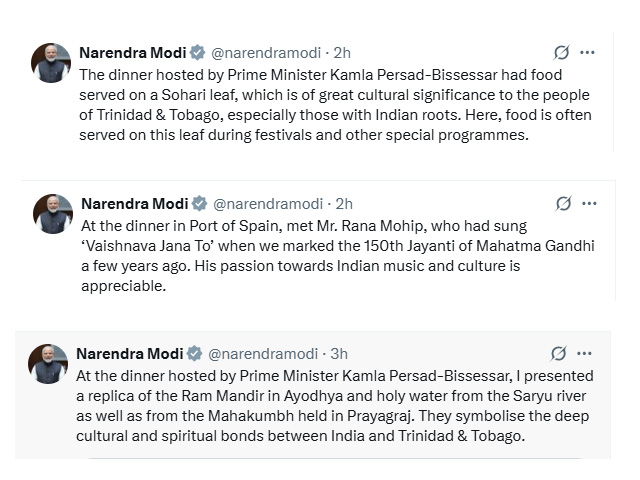Click Grok icon on Ram Mandir tweet
Screen dimensions: 640x480
tap(559, 354)
